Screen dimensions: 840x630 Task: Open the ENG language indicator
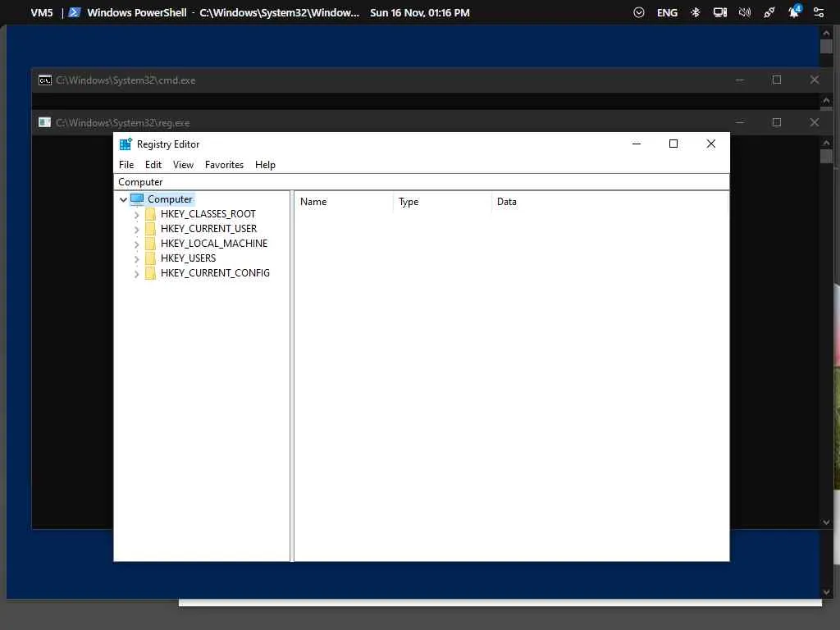[667, 12]
